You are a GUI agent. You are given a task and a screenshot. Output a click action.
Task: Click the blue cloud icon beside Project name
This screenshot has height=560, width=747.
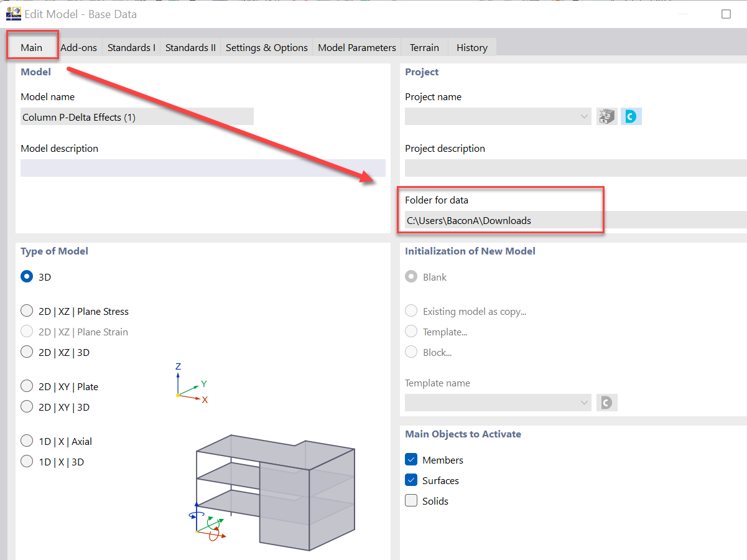click(631, 116)
